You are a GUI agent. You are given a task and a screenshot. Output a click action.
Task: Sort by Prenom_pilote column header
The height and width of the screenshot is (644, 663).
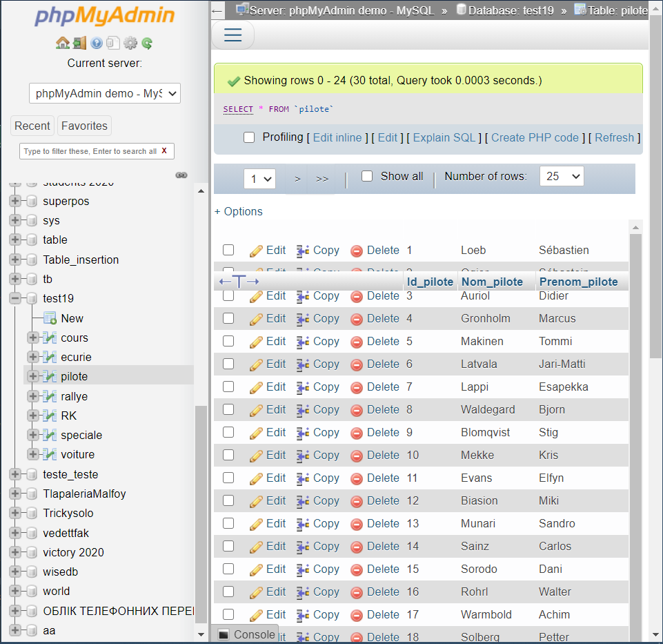click(x=578, y=282)
